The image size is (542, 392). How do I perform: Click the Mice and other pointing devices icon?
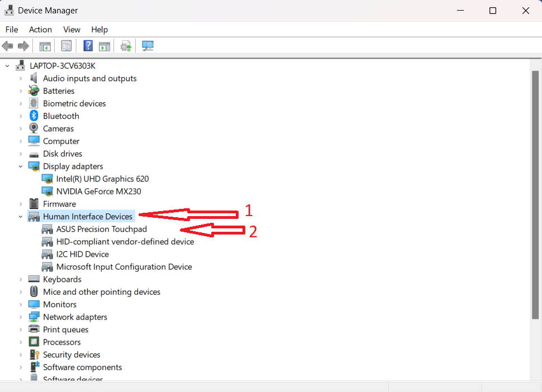click(x=34, y=291)
